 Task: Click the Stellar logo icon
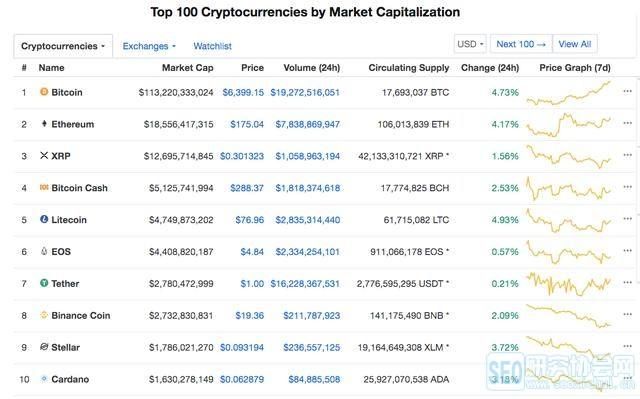[x=44, y=347]
